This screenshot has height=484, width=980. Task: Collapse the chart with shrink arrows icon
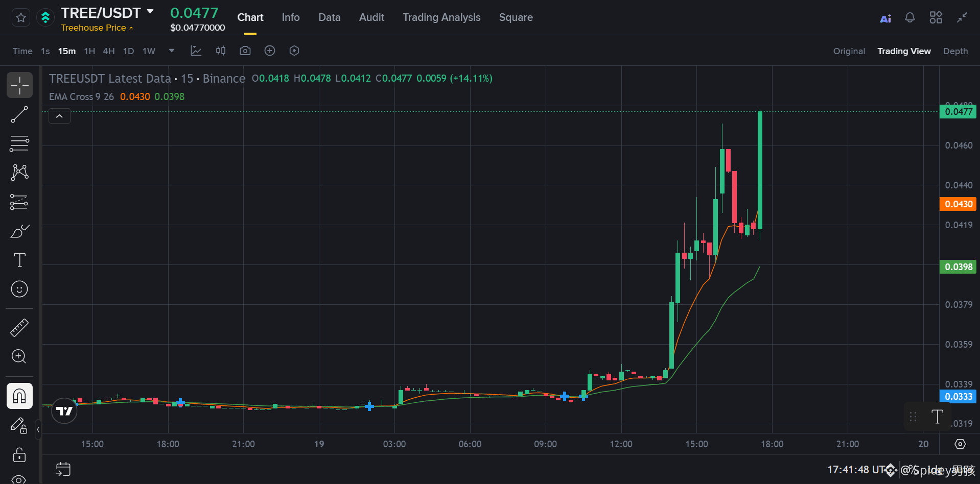[x=962, y=18]
